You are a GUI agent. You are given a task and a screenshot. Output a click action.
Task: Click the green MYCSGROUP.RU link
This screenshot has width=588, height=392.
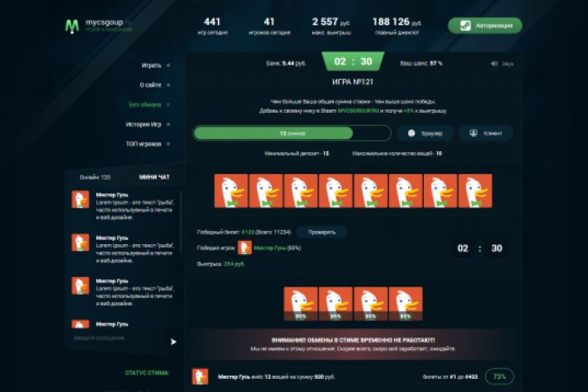(x=359, y=111)
